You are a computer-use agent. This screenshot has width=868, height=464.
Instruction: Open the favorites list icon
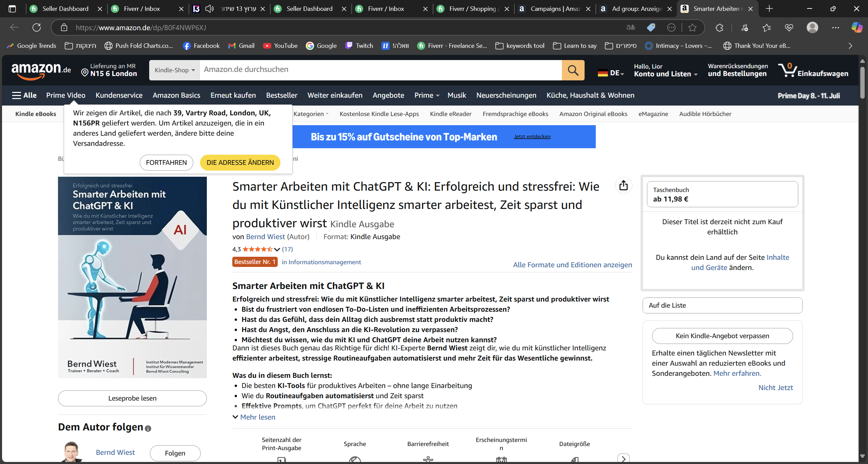click(767, 27)
